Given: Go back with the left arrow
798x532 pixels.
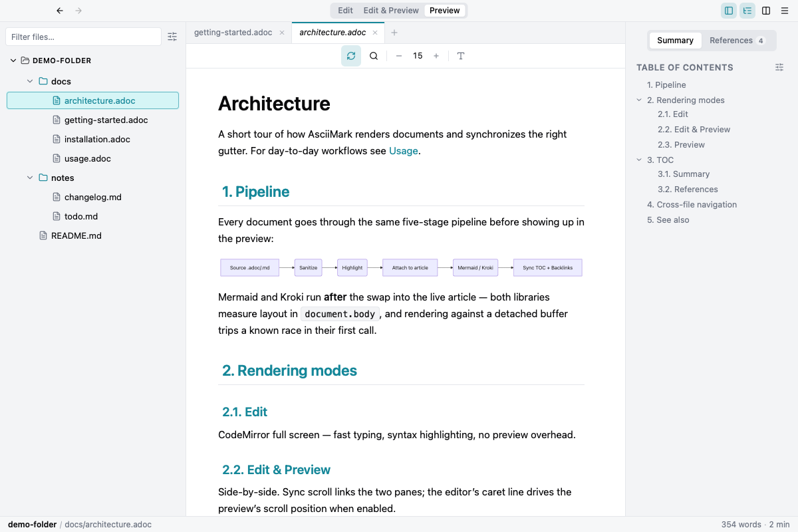Looking at the screenshot, I should [60, 11].
